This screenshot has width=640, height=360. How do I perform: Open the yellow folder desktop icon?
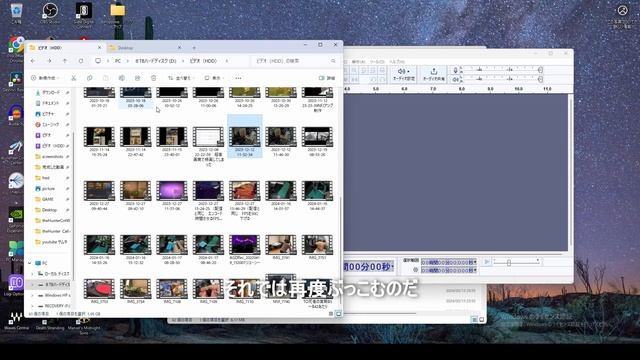pos(118,13)
